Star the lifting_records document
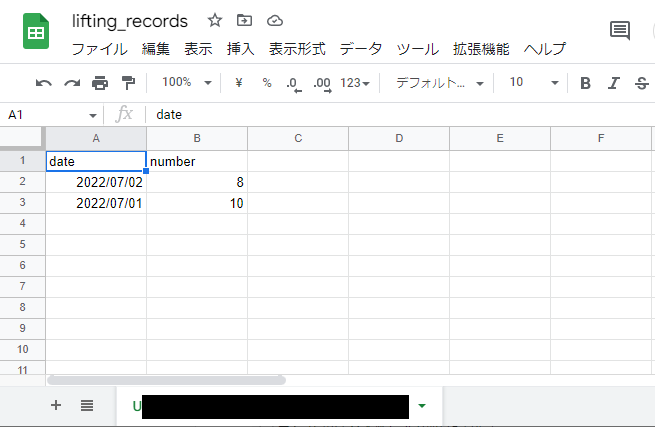 (215, 20)
